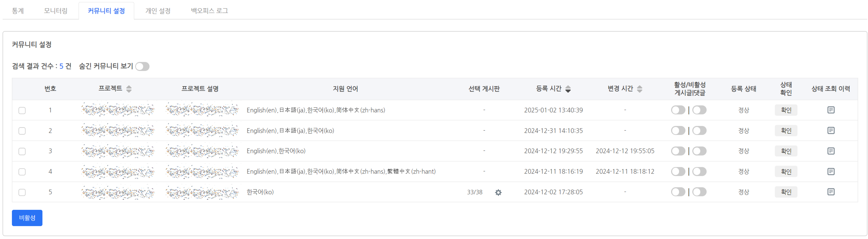Open status history icon for row 5
The height and width of the screenshot is (239, 868).
tap(831, 192)
